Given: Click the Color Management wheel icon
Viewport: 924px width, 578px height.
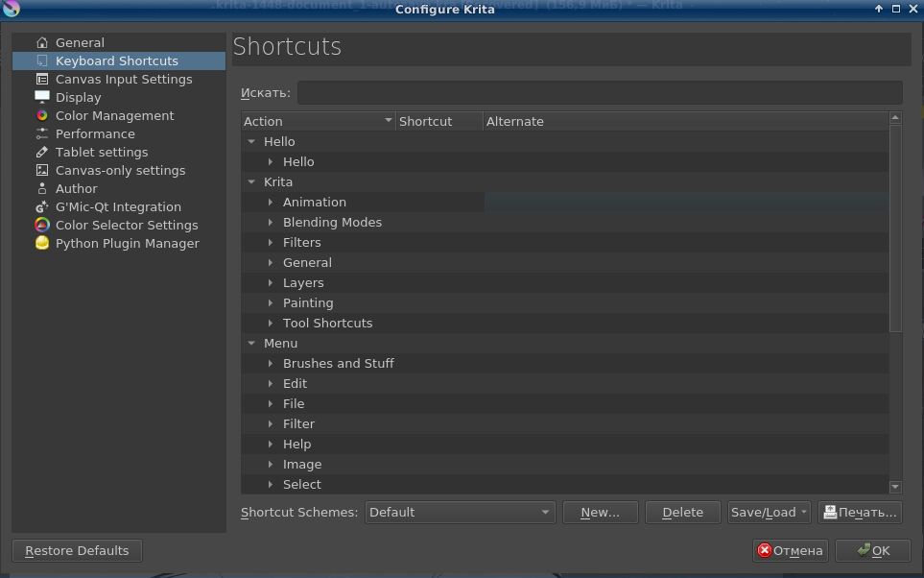Looking at the screenshot, I should click(x=42, y=115).
